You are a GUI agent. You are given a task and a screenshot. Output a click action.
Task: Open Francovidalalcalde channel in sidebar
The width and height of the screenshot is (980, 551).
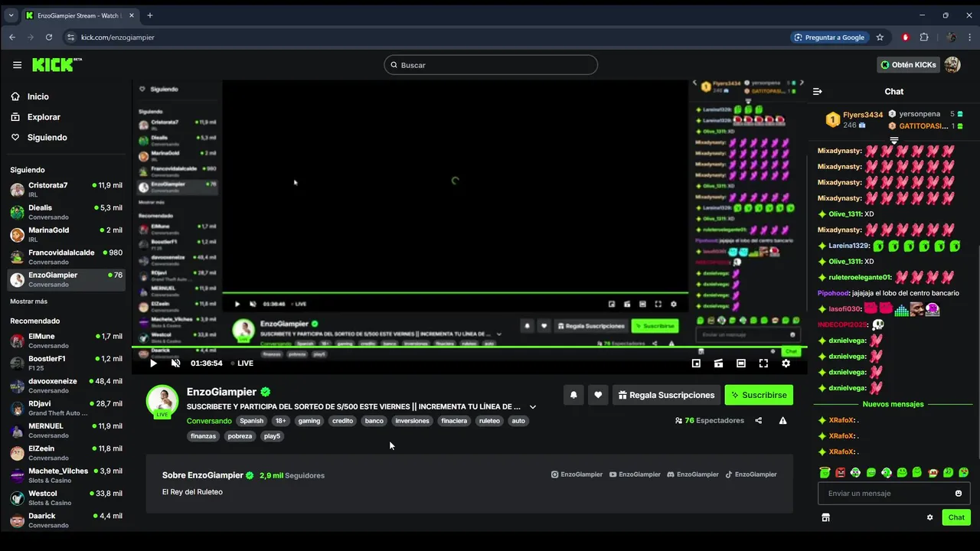(66, 257)
